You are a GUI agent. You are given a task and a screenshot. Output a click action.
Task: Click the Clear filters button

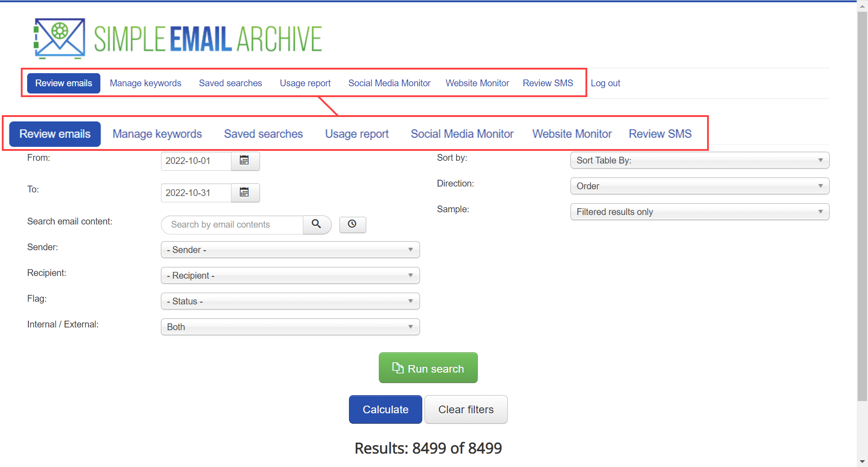tap(466, 410)
